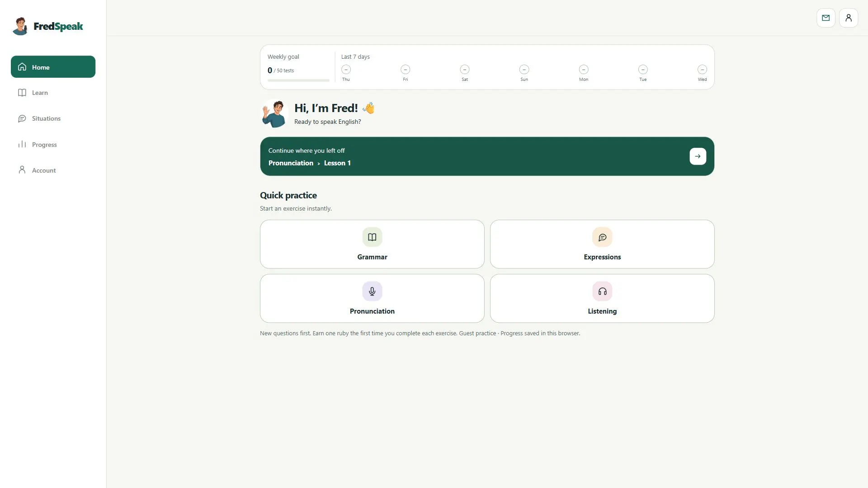Start Expressions quick practice
Screen dimensions: 868x488
pos(602,244)
